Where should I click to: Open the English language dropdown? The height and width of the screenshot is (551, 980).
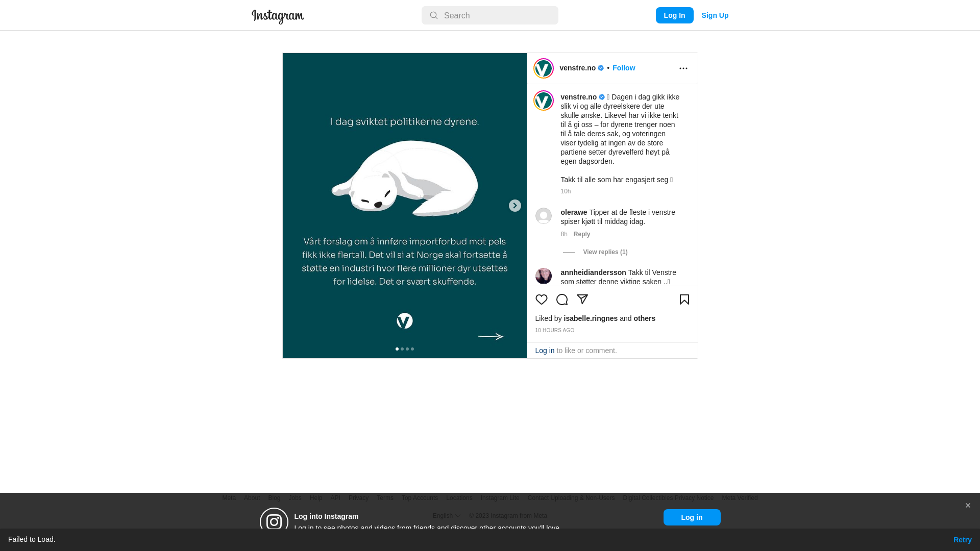pos(446,516)
